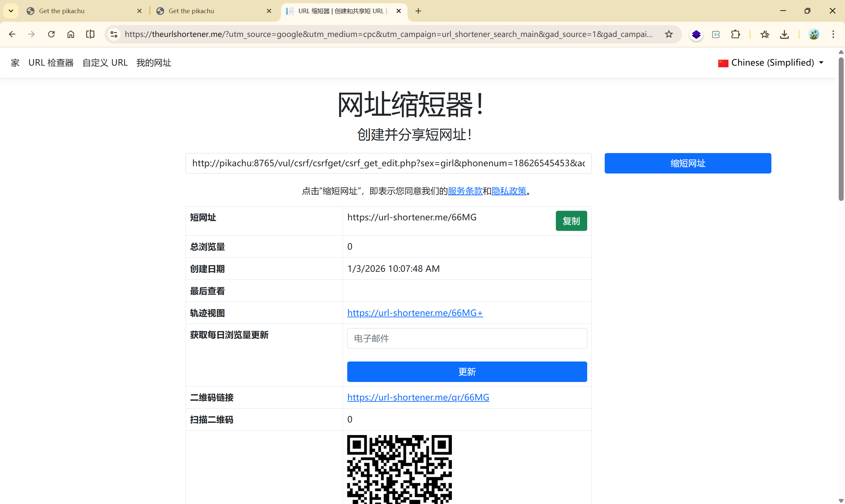Image resolution: width=845 pixels, height=504 pixels.
Task: Expand the tab search dropdown arrow
Action: point(11,11)
